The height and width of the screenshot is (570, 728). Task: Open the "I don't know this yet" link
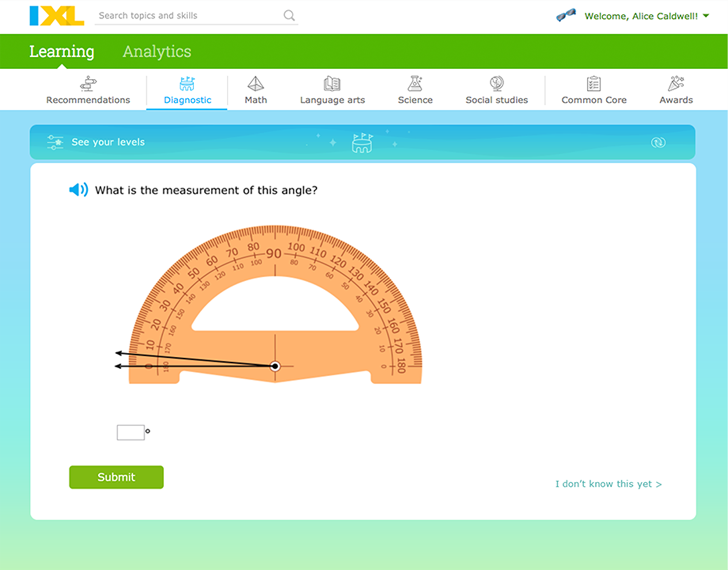607,483
